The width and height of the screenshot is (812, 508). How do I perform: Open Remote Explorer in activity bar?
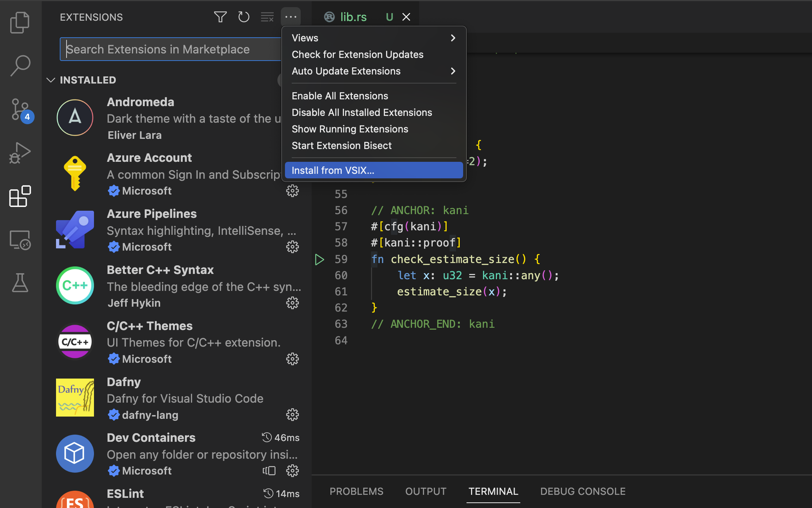click(x=20, y=240)
